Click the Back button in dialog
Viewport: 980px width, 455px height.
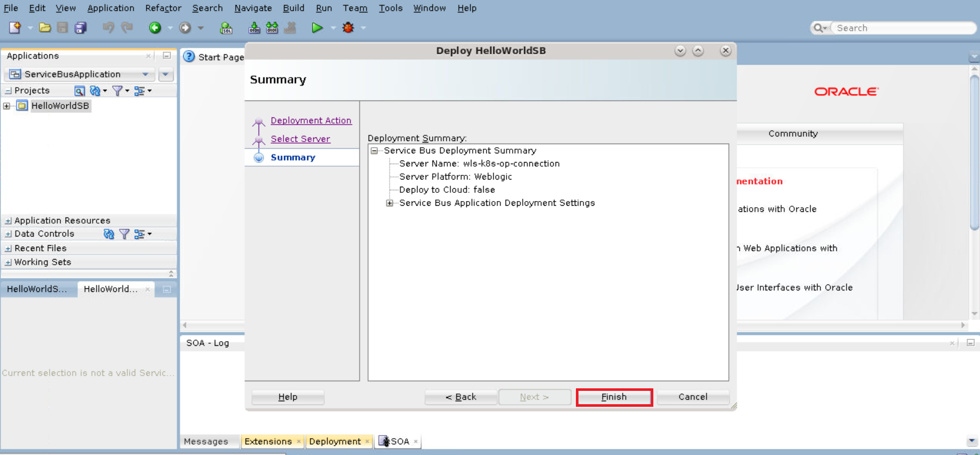click(461, 397)
